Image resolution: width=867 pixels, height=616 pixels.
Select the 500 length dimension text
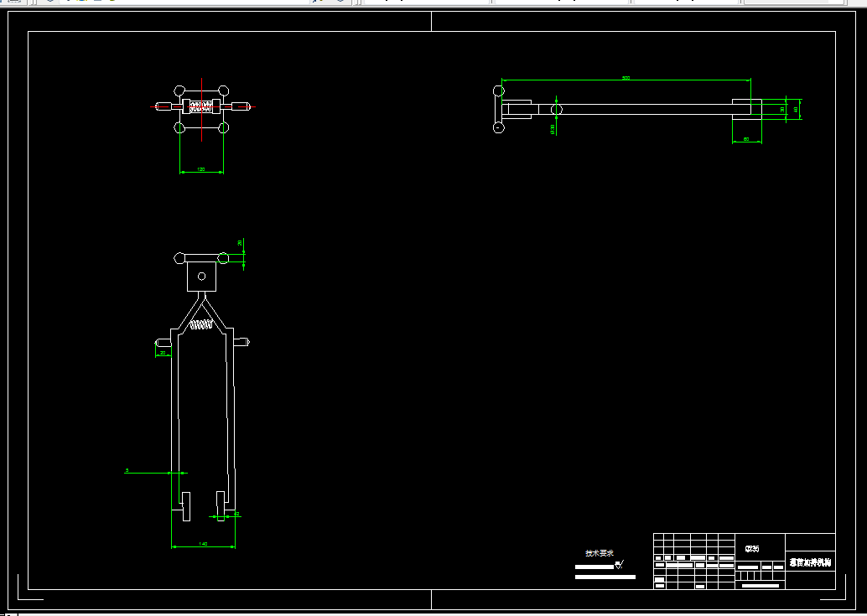(x=626, y=78)
